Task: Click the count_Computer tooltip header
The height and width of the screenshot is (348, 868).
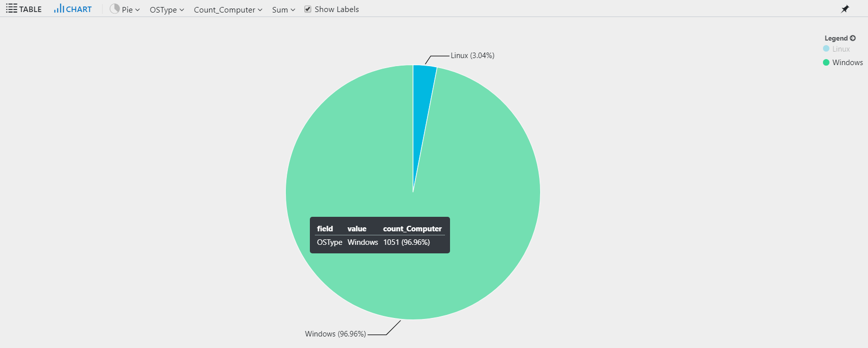Action: pyautogui.click(x=412, y=229)
